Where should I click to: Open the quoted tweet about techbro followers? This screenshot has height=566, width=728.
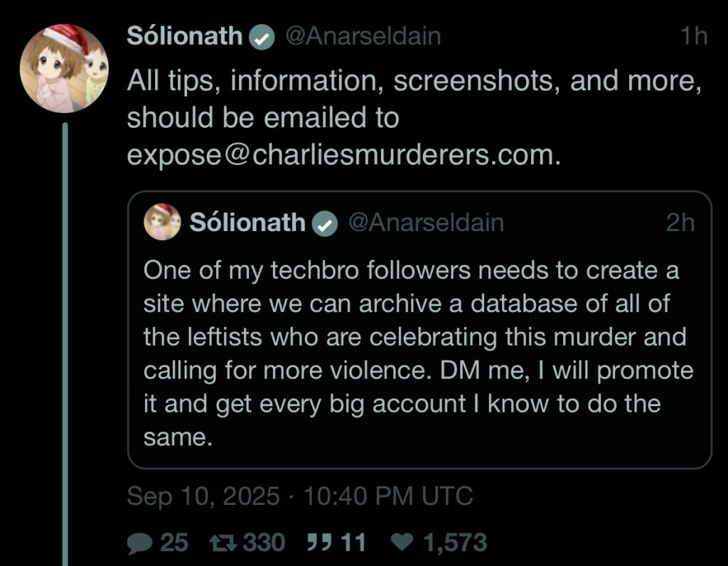(418, 353)
